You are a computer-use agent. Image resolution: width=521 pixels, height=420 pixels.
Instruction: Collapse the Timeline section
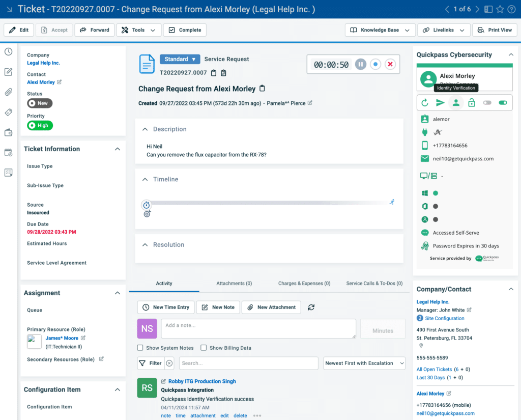(145, 179)
